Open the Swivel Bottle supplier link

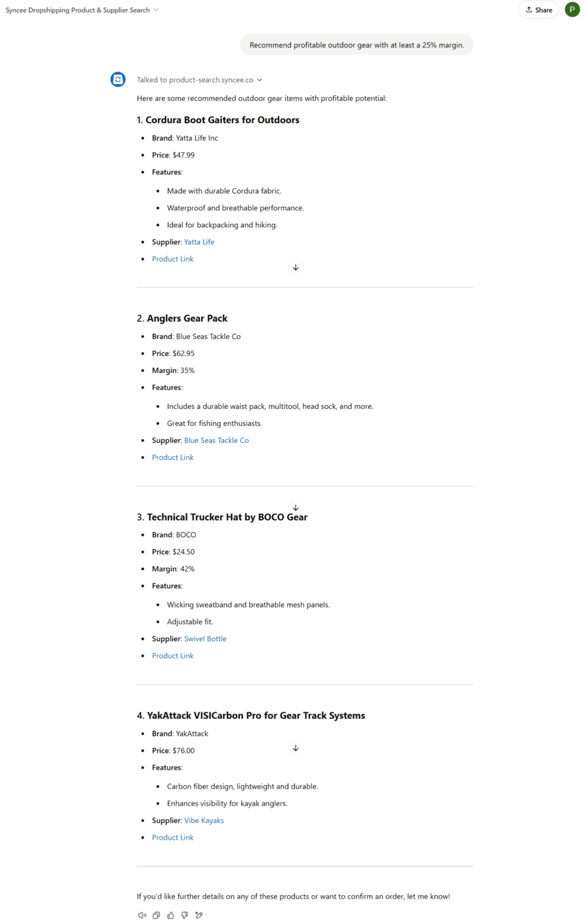pos(205,639)
